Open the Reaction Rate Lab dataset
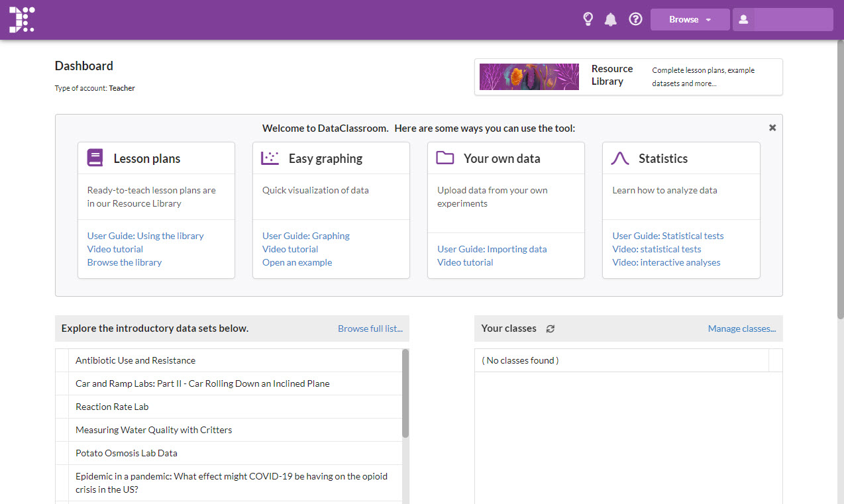The height and width of the screenshot is (504, 844). coord(112,407)
